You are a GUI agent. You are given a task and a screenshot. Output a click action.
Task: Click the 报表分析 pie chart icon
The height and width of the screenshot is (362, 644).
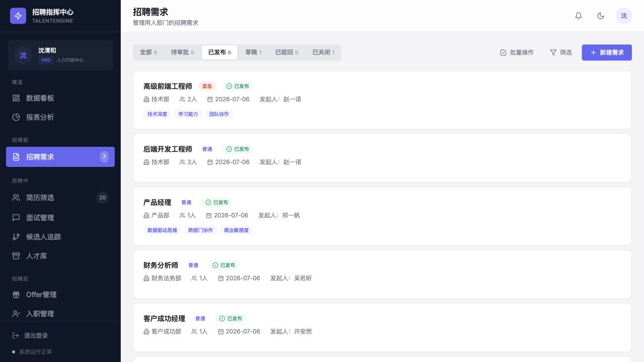click(x=16, y=117)
